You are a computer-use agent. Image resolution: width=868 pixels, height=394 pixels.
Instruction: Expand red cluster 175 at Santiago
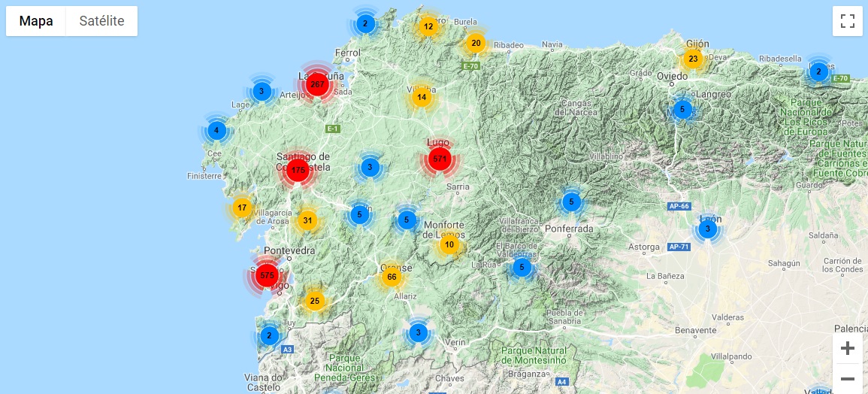[298, 171]
